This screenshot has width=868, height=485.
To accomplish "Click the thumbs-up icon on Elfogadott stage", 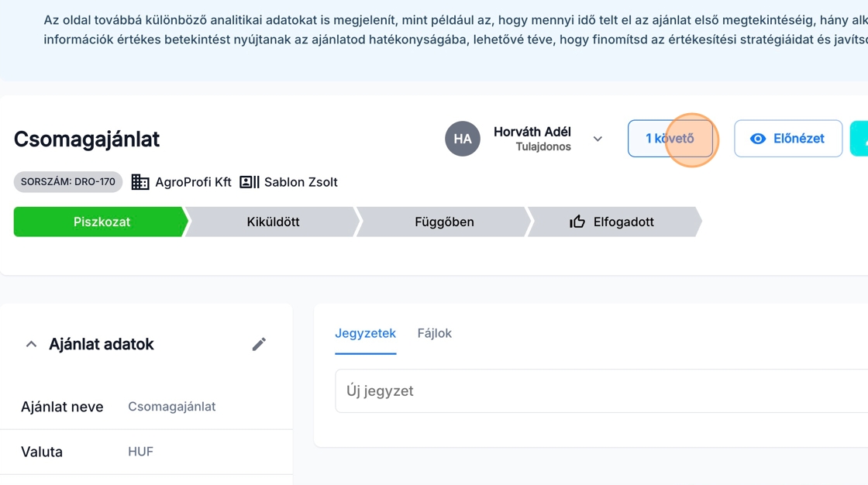I will pyautogui.click(x=577, y=222).
